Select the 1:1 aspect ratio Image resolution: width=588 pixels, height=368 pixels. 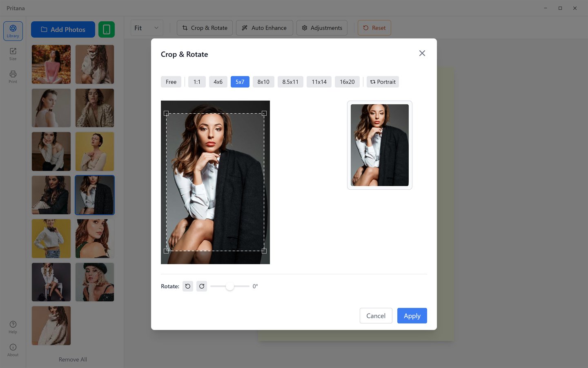(197, 82)
